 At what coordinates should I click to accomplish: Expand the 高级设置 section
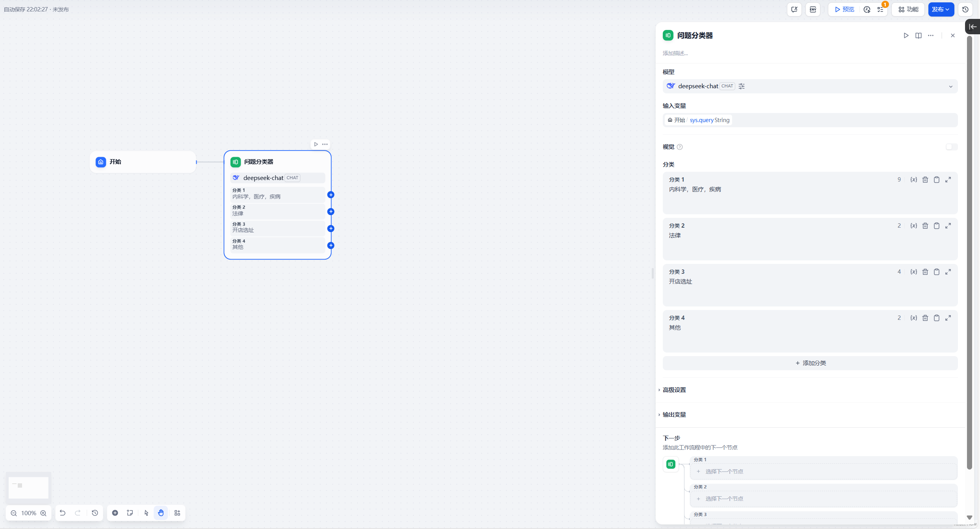coord(674,390)
